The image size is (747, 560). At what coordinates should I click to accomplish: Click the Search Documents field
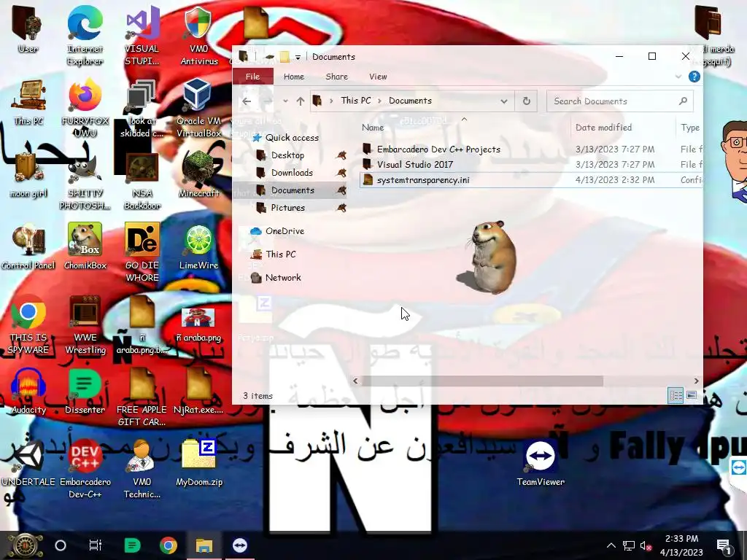[x=619, y=101]
